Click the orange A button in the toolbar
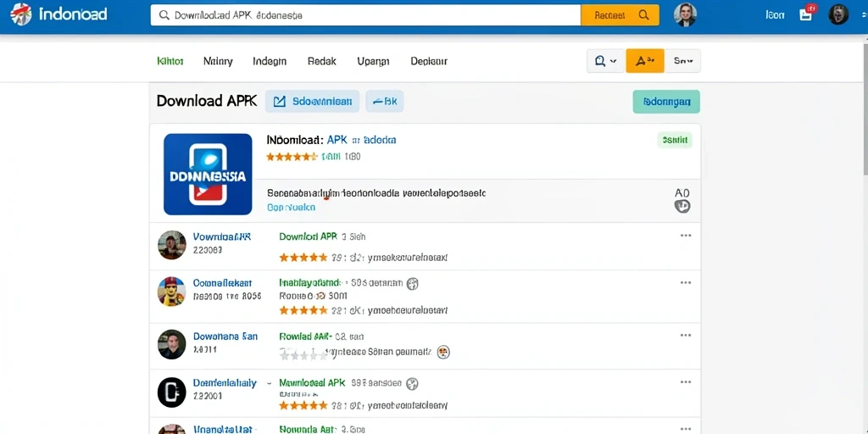868x434 pixels. pos(645,61)
